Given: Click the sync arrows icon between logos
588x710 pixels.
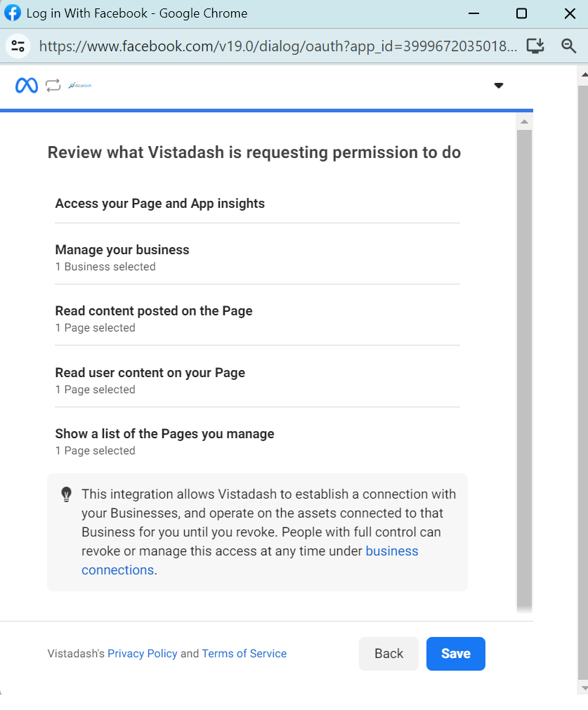Looking at the screenshot, I should coord(53,85).
